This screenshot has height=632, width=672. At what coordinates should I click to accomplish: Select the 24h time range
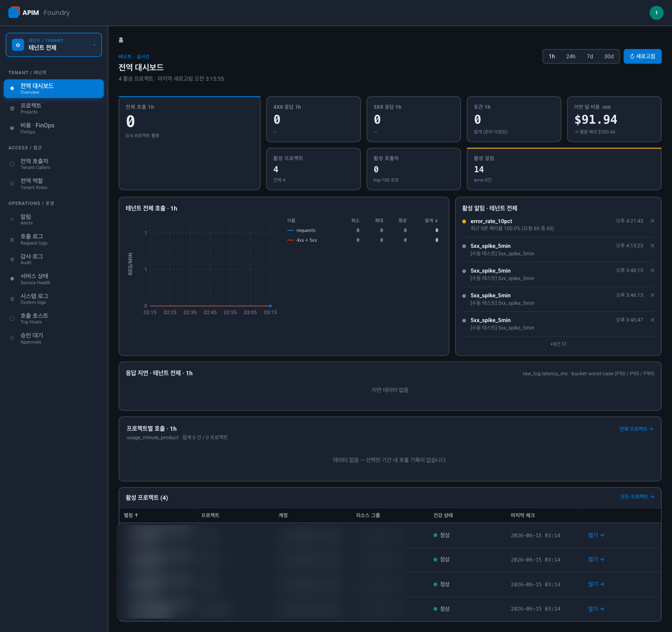pos(571,56)
